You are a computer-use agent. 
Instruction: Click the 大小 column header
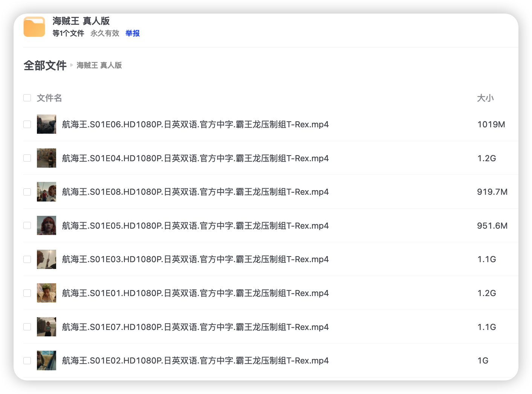[x=485, y=98]
